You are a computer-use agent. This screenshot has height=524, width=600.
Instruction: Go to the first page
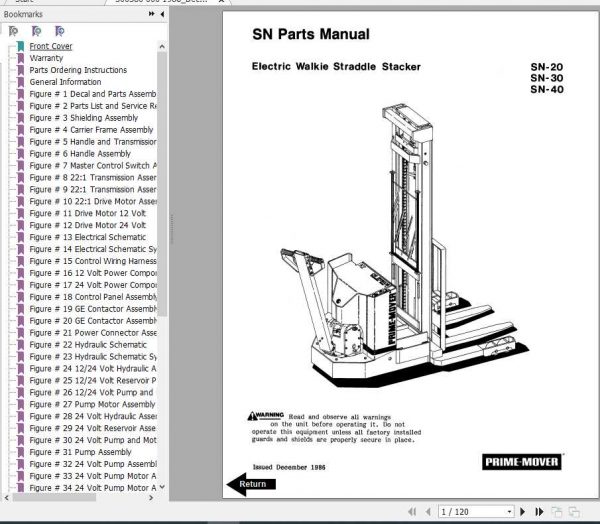pos(412,512)
